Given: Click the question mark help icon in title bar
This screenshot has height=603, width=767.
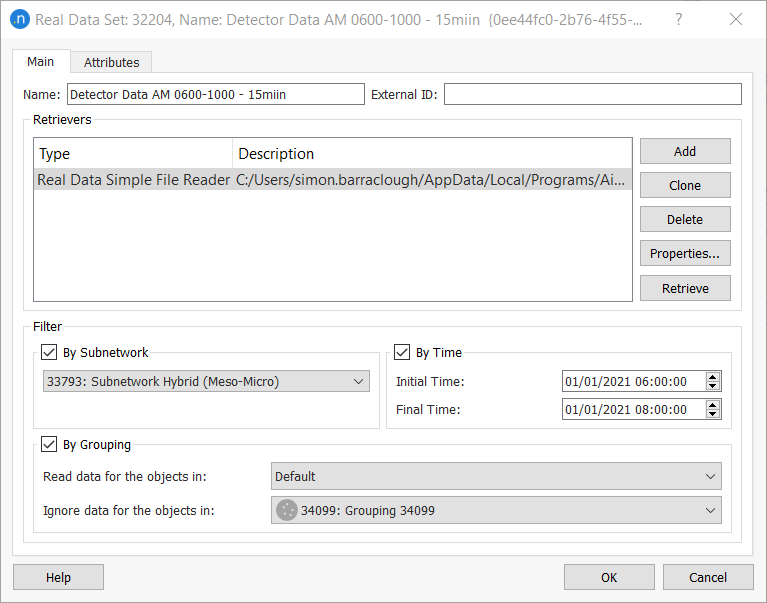Looking at the screenshot, I should [x=678, y=20].
